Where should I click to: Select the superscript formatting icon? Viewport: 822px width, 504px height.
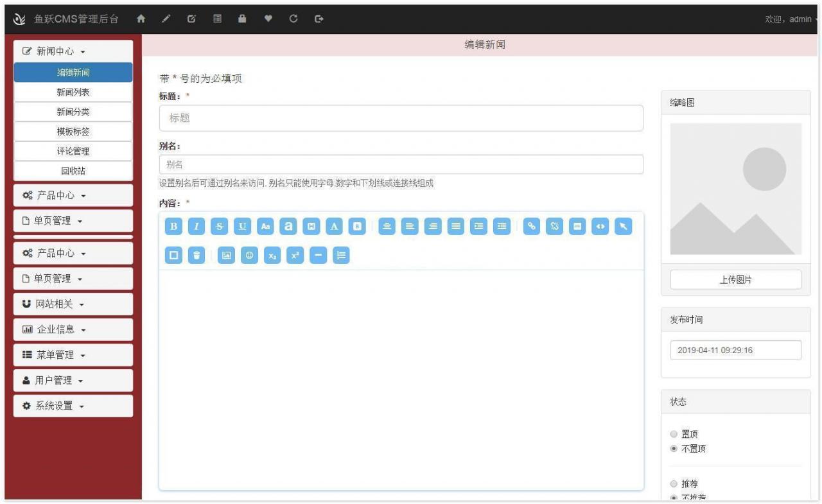pyautogui.click(x=295, y=255)
